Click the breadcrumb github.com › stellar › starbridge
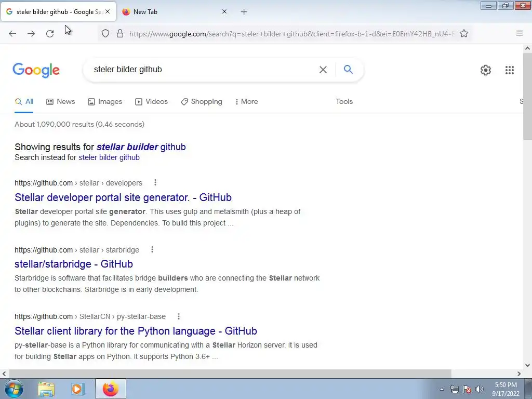Image resolution: width=532 pixels, height=399 pixels. click(x=77, y=250)
